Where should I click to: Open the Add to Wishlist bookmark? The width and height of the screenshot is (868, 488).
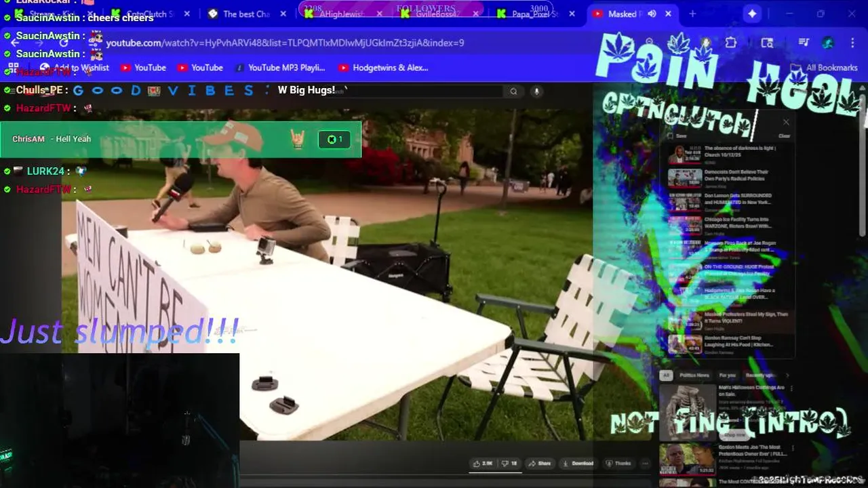(76, 68)
